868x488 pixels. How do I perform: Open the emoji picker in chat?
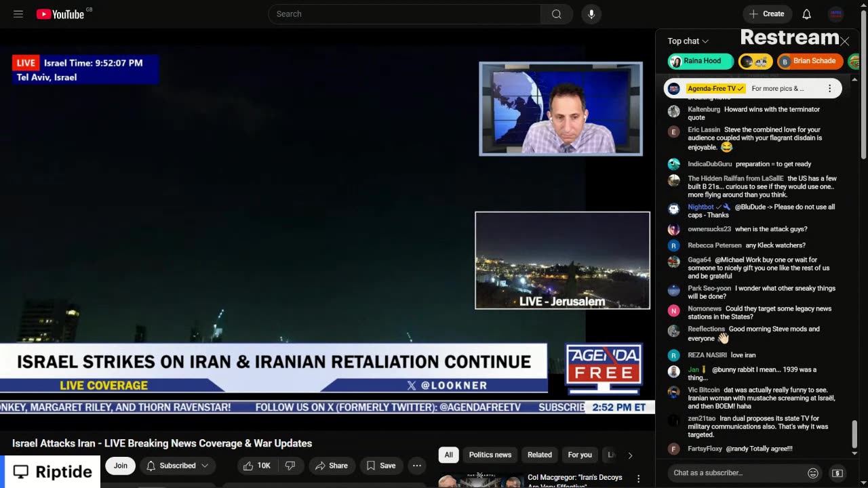(812, 473)
